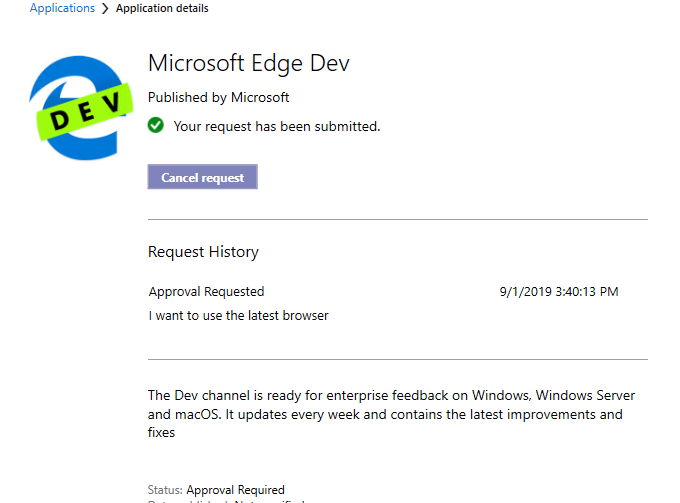This screenshot has height=503, width=680.
Task: Click the Status: Approval Required line
Action: (216, 490)
